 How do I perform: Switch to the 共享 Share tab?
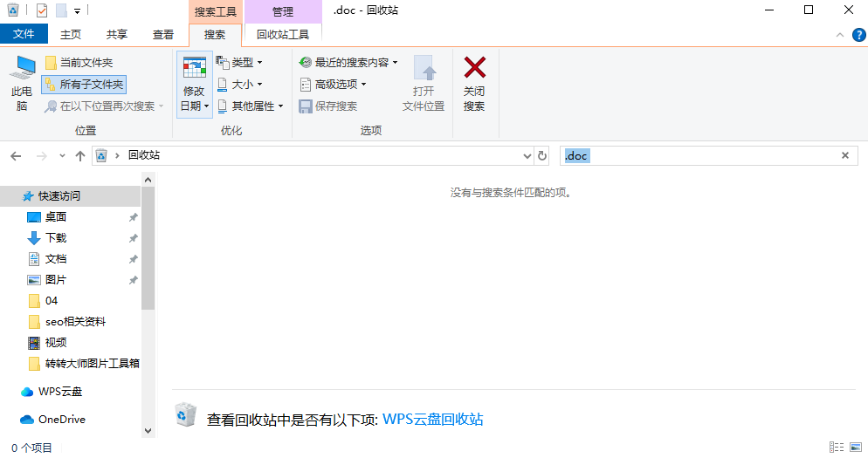coord(117,34)
